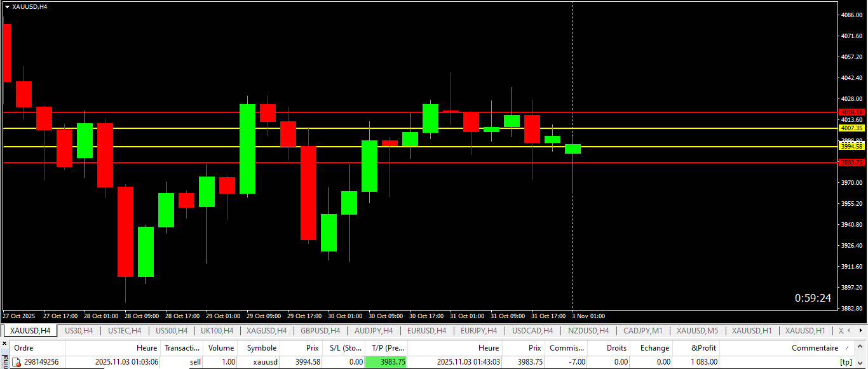The width and height of the screenshot is (868, 369).
Task: Sort by the Commentaire column header
Action: pyautogui.click(x=787, y=348)
